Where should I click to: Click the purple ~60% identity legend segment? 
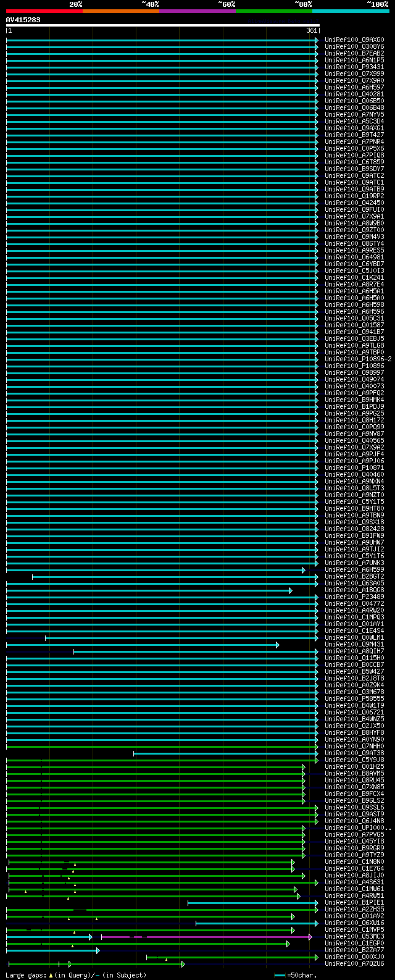(197, 10)
